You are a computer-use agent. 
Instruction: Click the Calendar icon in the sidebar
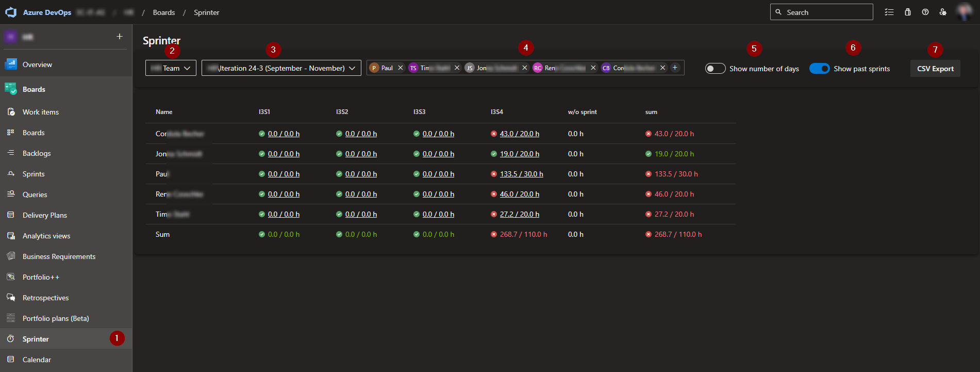[x=11, y=360]
